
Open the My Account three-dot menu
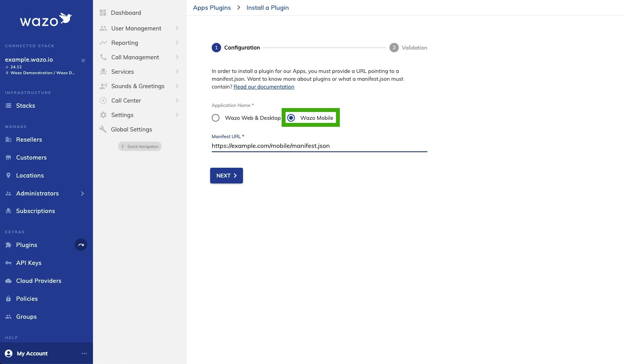(84, 353)
